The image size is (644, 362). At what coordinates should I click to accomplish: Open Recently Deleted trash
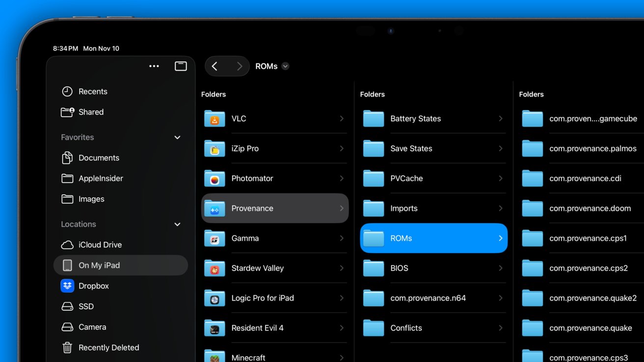(x=108, y=347)
